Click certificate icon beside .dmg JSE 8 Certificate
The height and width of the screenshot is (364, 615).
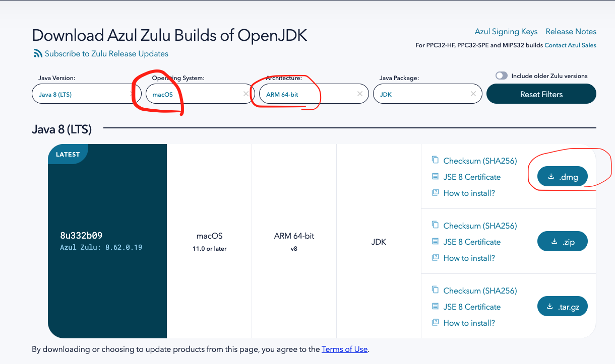point(435,177)
